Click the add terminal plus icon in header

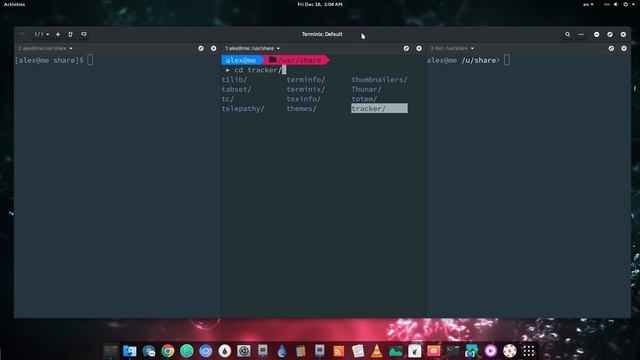58,34
